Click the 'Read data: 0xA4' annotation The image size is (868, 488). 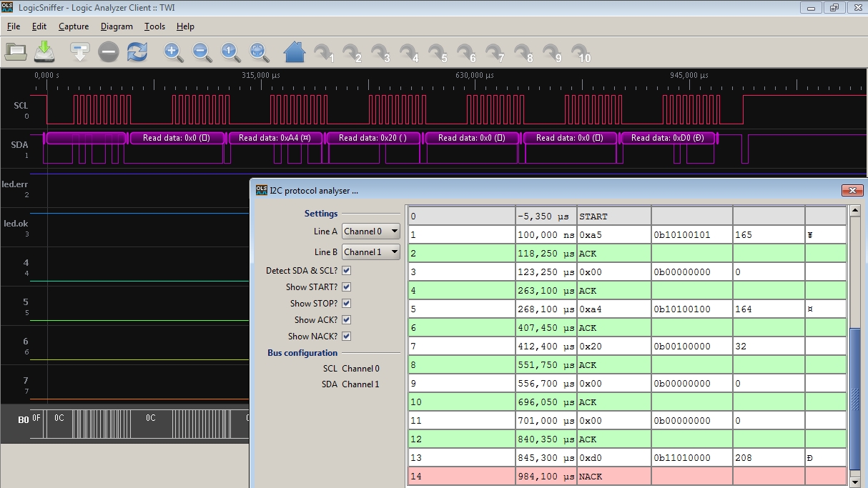(x=275, y=138)
